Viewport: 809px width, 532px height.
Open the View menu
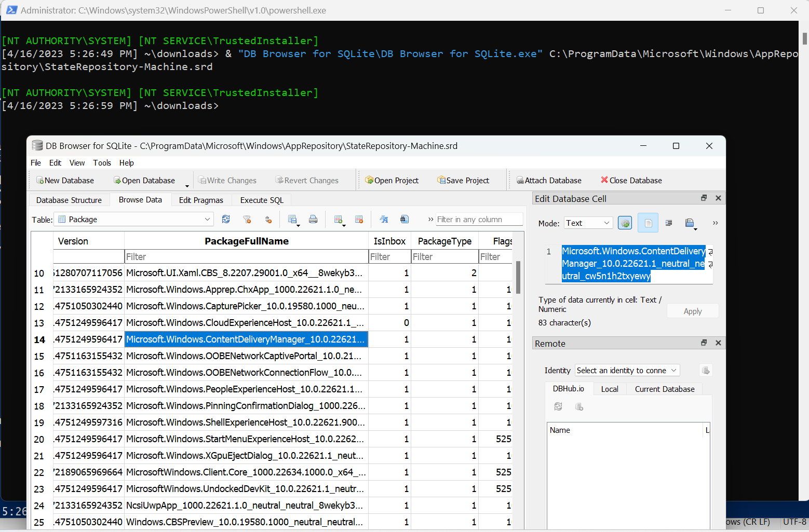[x=77, y=162]
